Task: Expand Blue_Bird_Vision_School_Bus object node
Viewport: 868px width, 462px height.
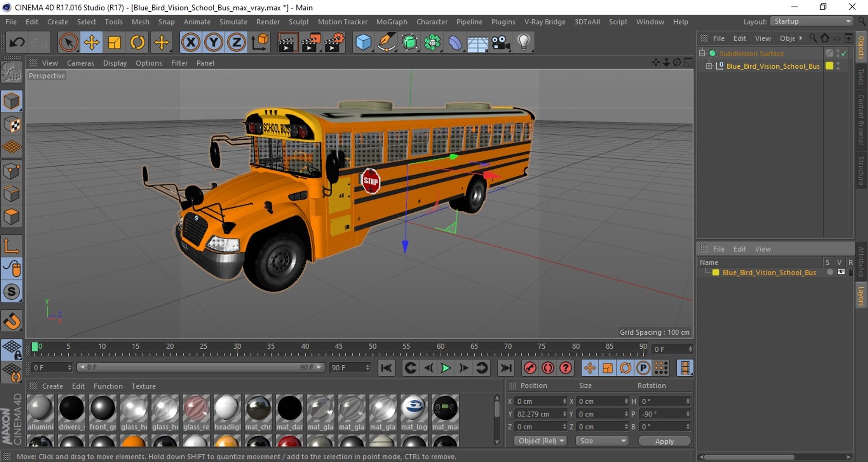Action: point(709,66)
